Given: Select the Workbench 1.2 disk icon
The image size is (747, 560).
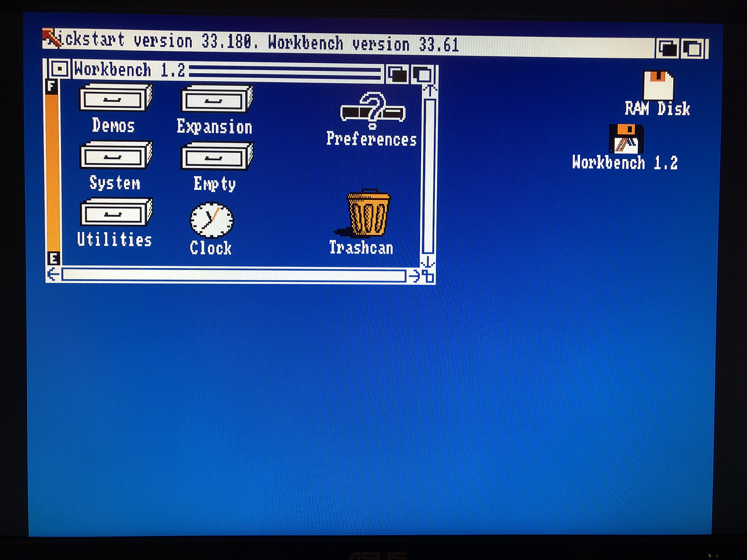Looking at the screenshot, I should 626,139.
